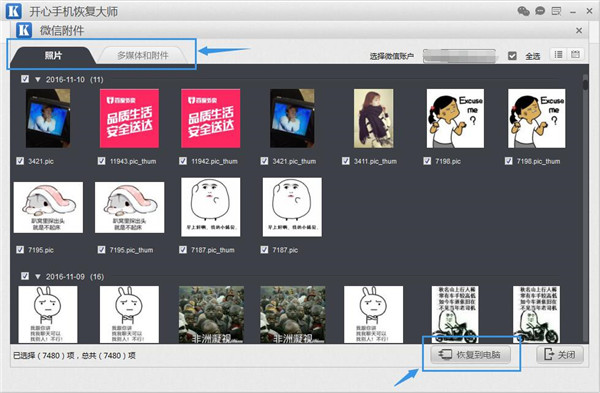The width and height of the screenshot is (600, 393).
Task: Uncheck the 7187.pic checkbox
Action: pos(264,249)
